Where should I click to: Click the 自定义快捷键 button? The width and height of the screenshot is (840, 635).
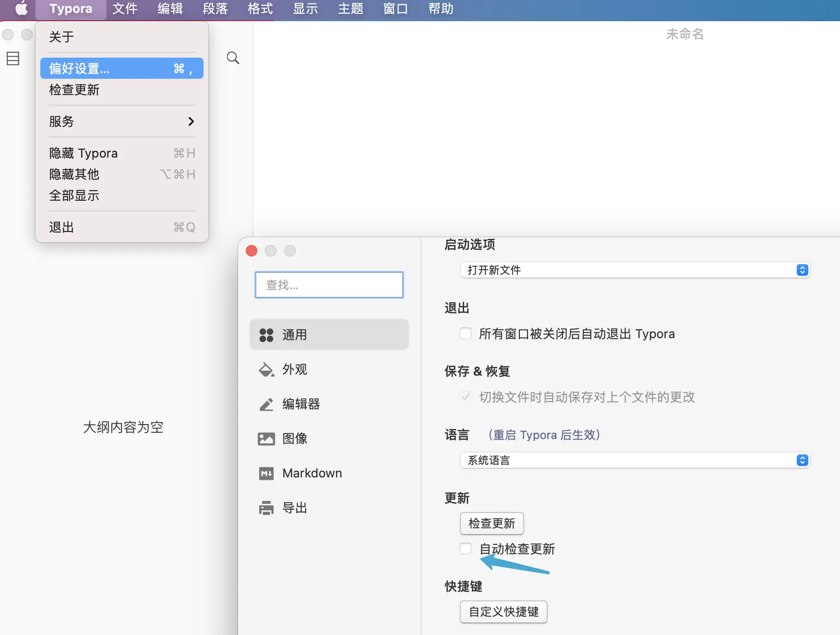point(504,611)
